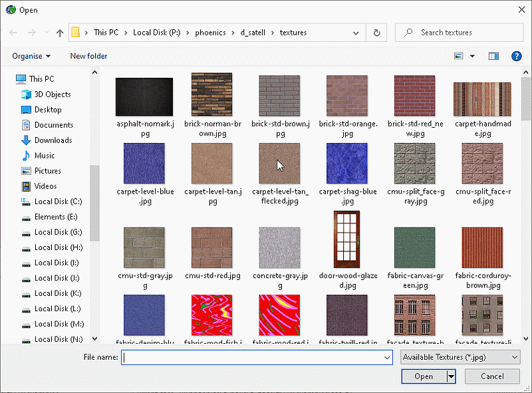Click inside the File name field
Image resolution: width=532 pixels, height=393 pixels.
tap(253, 357)
